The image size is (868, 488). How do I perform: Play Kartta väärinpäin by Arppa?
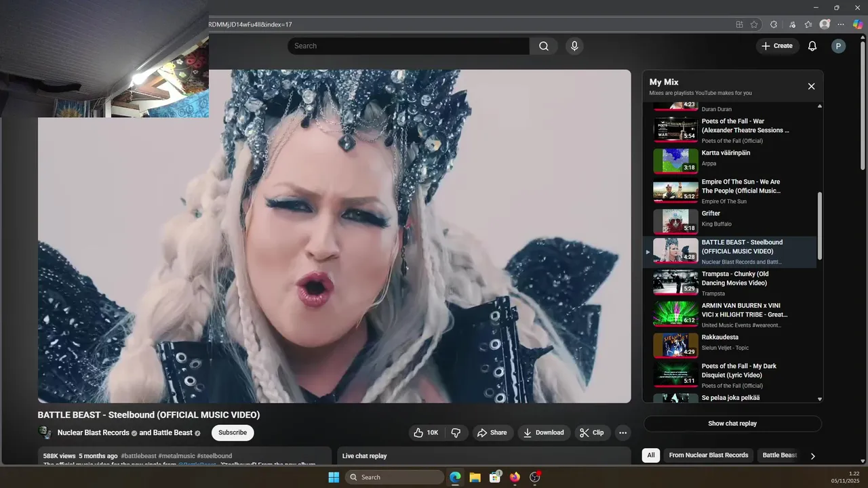pyautogui.click(x=730, y=161)
